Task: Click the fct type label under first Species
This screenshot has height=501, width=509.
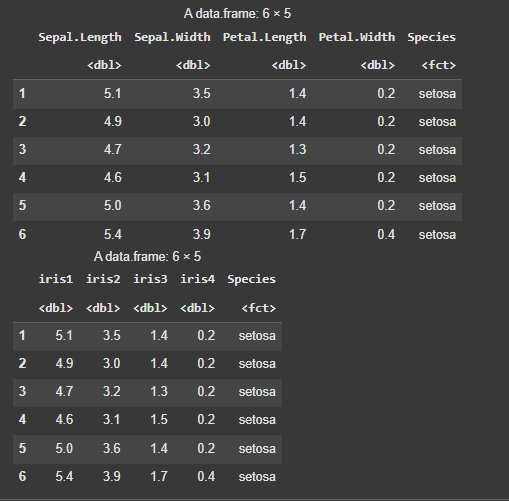Action: [x=439, y=65]
